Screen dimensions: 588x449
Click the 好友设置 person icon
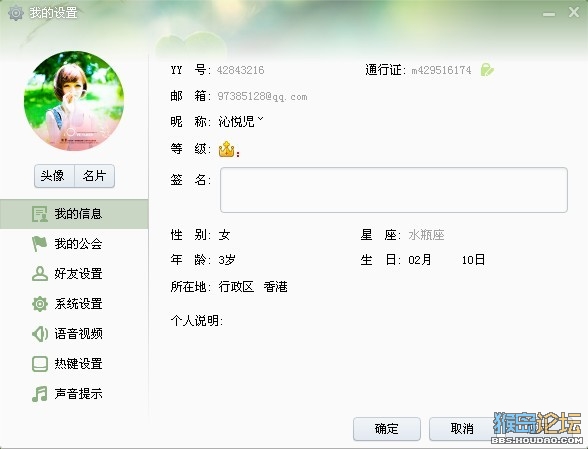(x=40, y=274)
